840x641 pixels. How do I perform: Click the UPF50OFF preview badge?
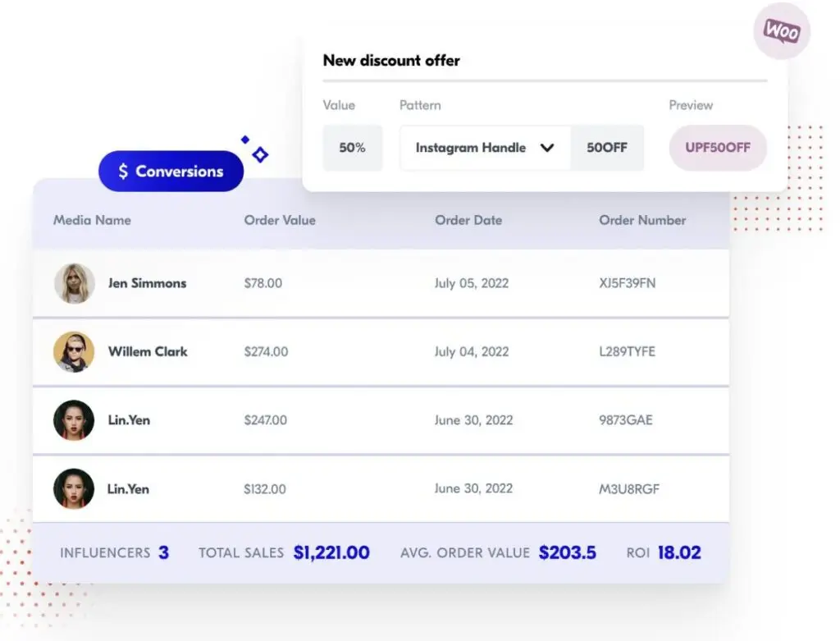718,148
